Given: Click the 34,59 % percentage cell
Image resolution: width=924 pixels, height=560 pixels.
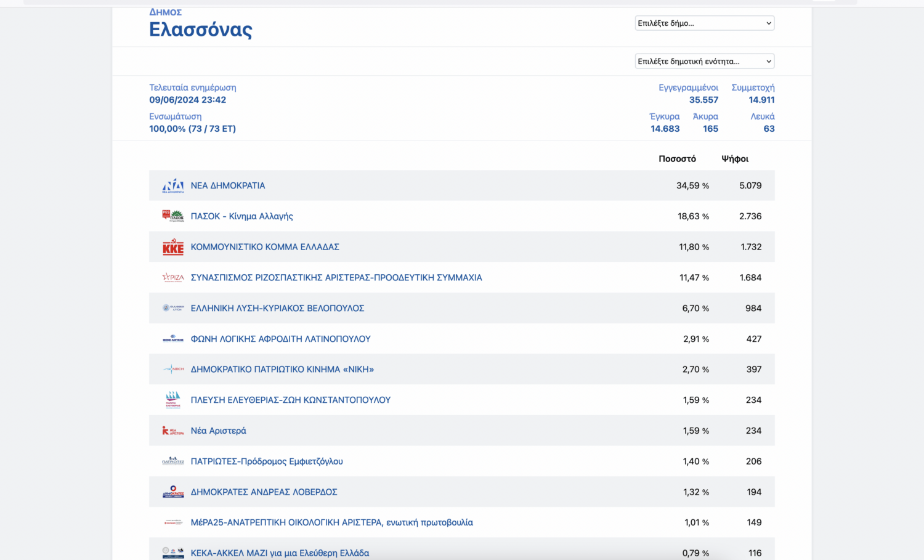Looking at the screenshot, I should (693, 185).
